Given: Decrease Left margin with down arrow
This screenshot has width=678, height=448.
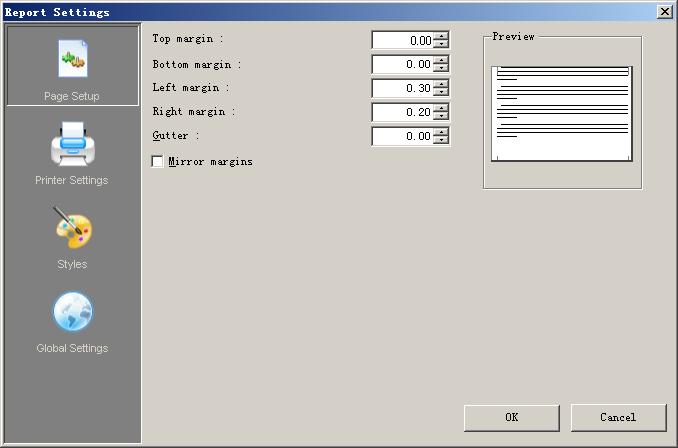Looking at the screenshot, I should [x=441, y=93].
